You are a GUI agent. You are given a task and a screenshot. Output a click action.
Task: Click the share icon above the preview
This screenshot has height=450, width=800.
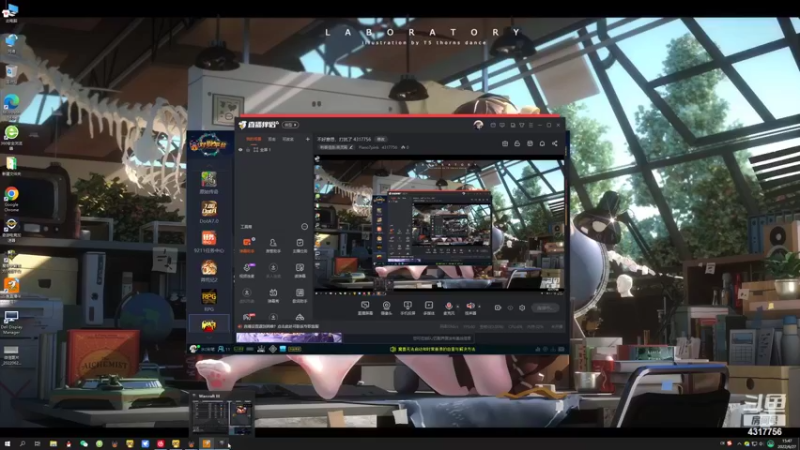(x=555, y=144)
